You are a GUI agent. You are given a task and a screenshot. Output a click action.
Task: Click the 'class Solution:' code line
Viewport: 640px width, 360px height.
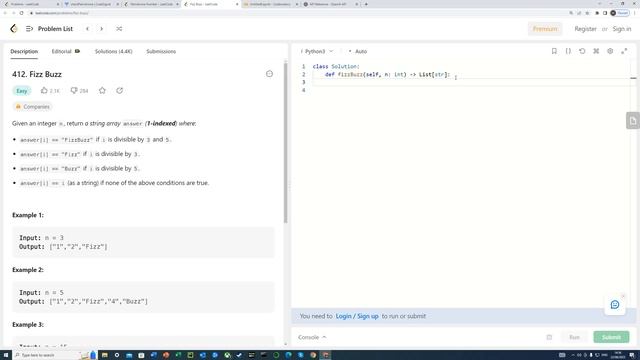point(336,66)
